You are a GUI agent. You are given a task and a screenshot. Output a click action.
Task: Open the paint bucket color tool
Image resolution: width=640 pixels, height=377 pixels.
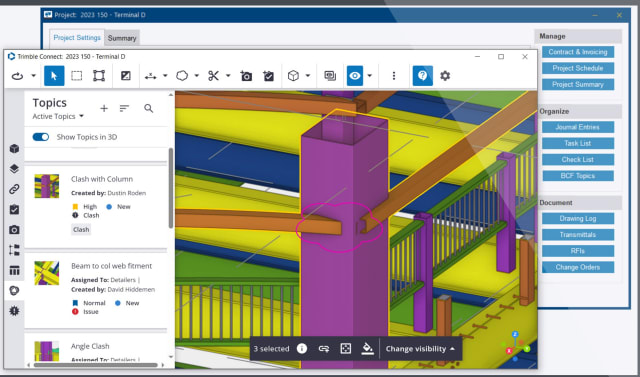pyautogui.click(x=367, y=349)
